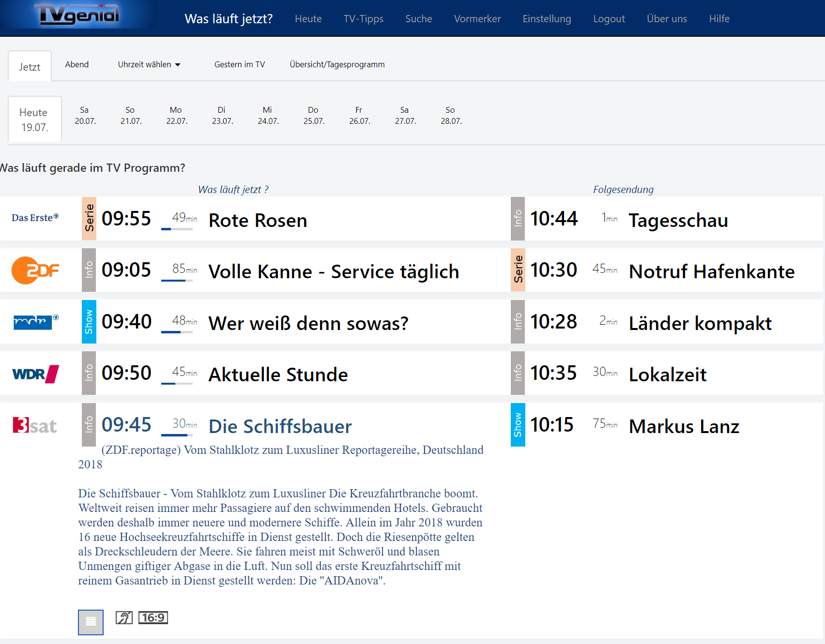The width and height of the screenshot is (825, 644).
Task: Select Di 23.07. day
Action: coord(223,116)
